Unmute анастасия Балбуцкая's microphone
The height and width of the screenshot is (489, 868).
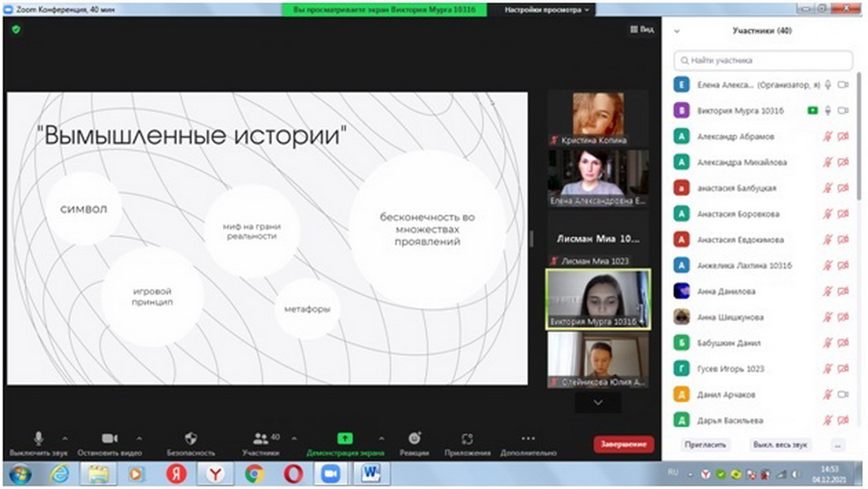pyautogui.click(x=828, y=188)
